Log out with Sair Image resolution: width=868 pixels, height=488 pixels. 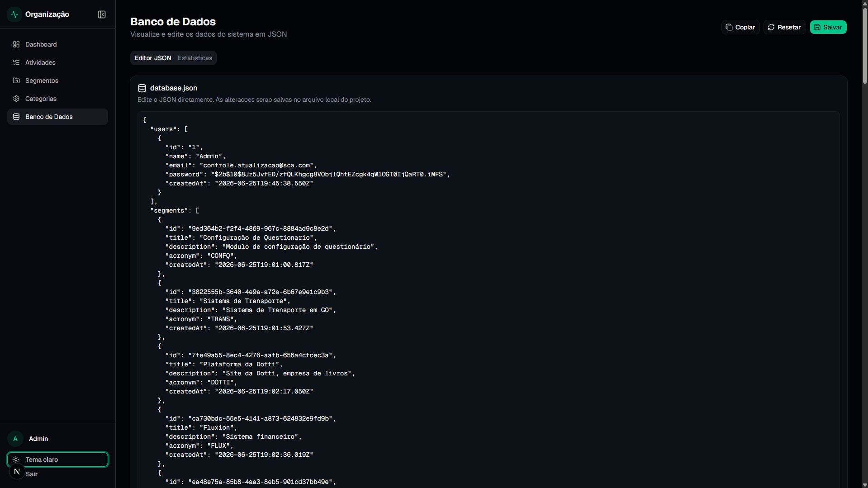tap(32, 474)
